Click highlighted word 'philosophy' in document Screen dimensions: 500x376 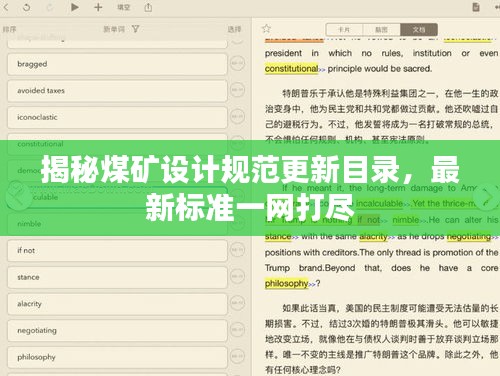[x=287, y=284]
